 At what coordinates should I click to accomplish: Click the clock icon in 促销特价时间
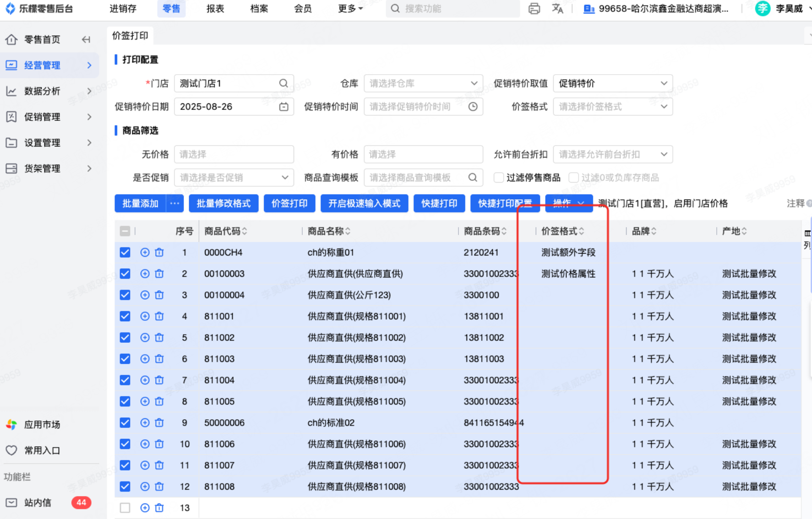point(473,107)
